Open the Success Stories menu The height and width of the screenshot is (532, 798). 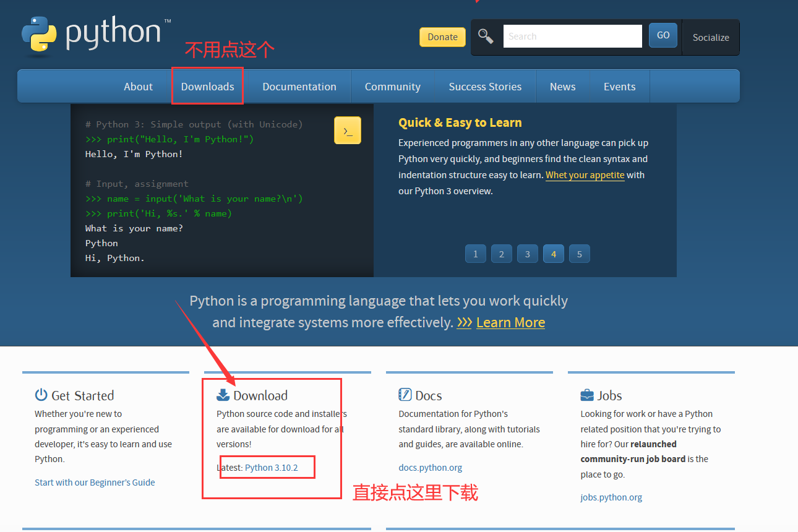click(x=485, y=87)
